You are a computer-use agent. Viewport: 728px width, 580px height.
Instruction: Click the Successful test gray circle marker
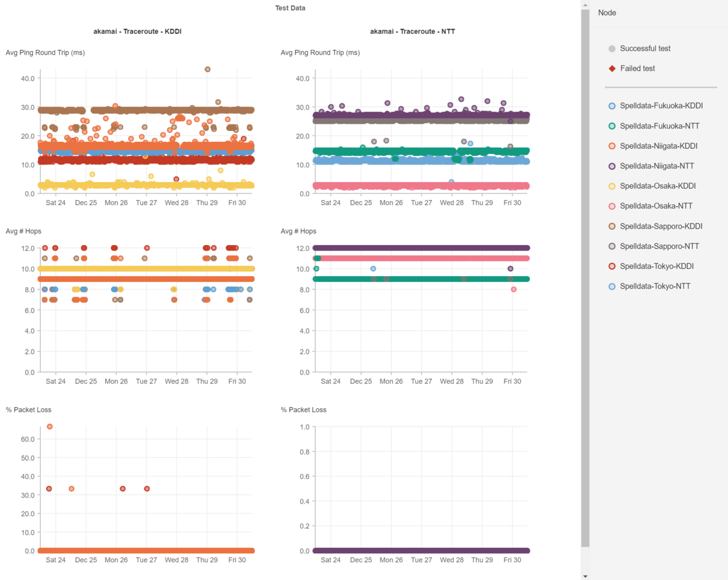pyautogui.click(x=612, y=49)
